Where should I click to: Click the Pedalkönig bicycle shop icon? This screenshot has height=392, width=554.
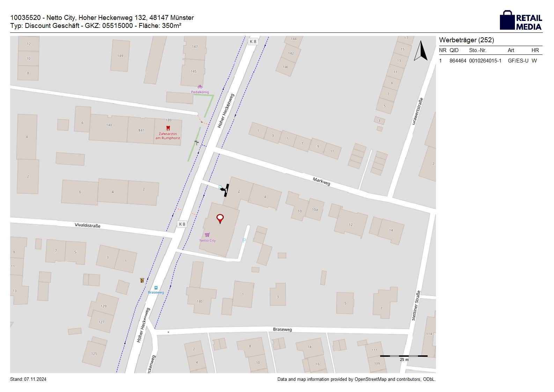click(x=200, y=87)
